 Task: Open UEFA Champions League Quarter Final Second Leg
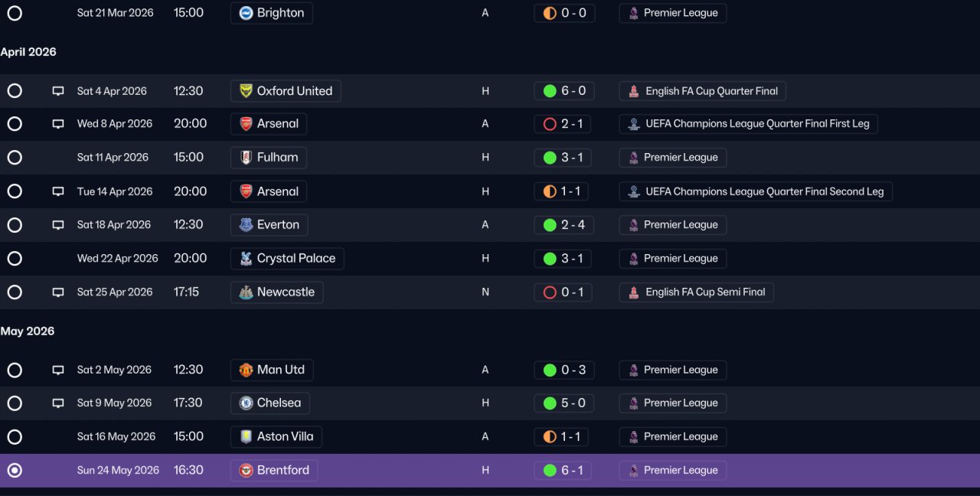pyautogui.click(x=756, y=191)
